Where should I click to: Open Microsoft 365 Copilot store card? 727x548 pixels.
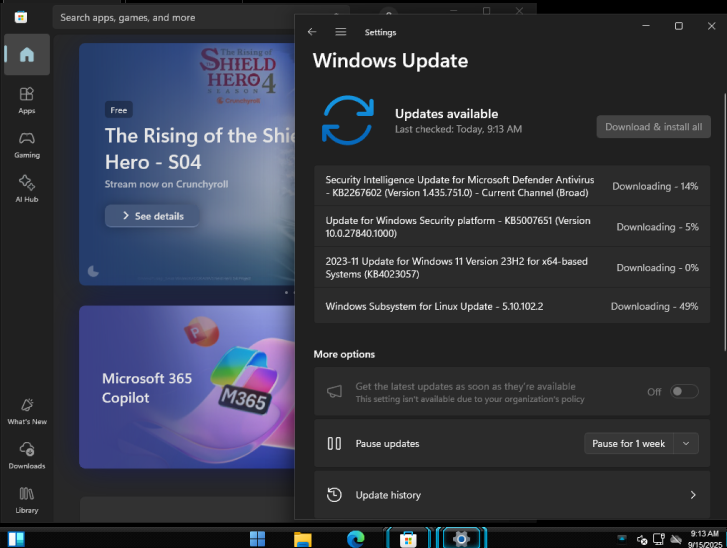[x=187, y=387]
